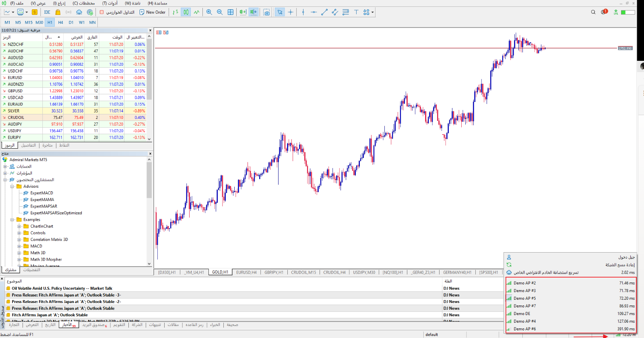Image resolution: width=644 pixels, height=338 pixels.
Task: Take a chart screenshot via camera icon
Action: 266,12
